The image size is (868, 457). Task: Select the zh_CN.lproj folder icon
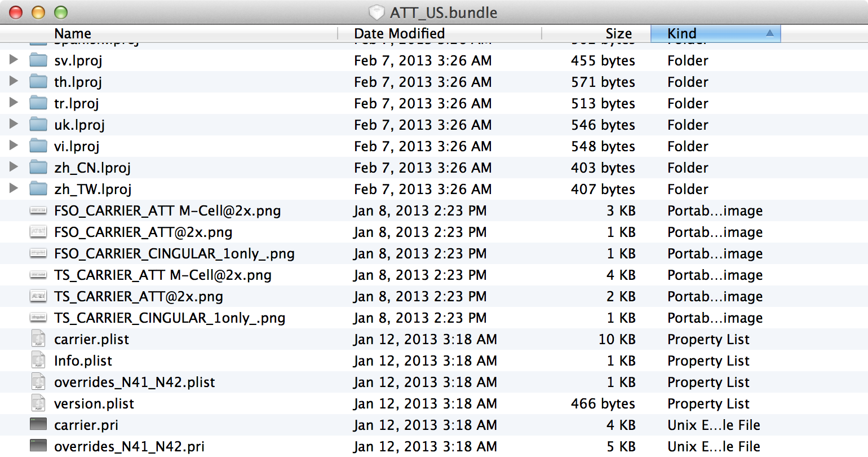(38, 167)
